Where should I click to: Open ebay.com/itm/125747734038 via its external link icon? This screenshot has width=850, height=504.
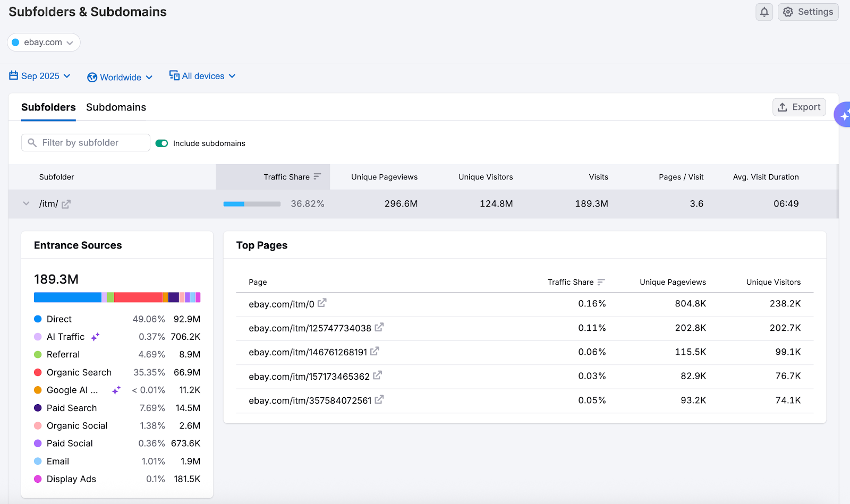click(x=379, y=328)
